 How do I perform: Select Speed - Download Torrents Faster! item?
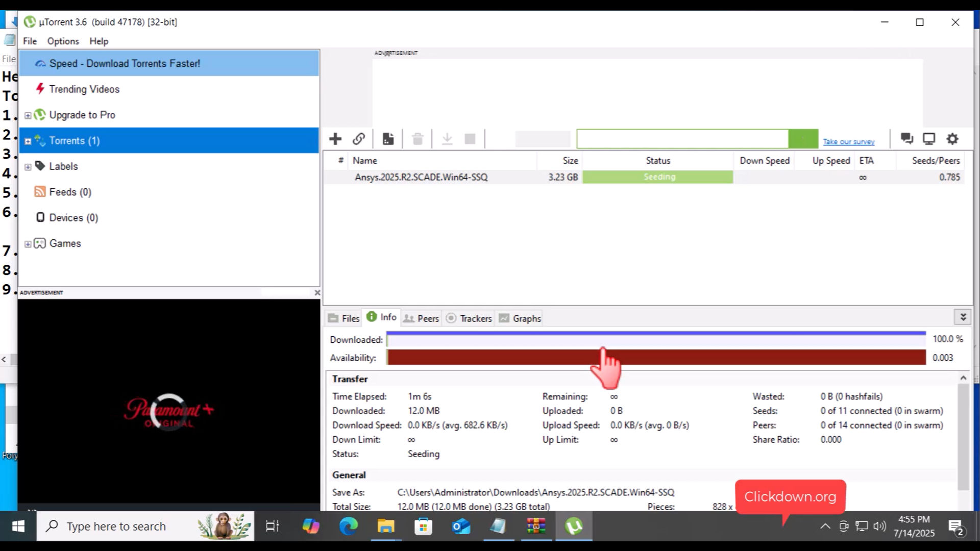tap(169, 63)
